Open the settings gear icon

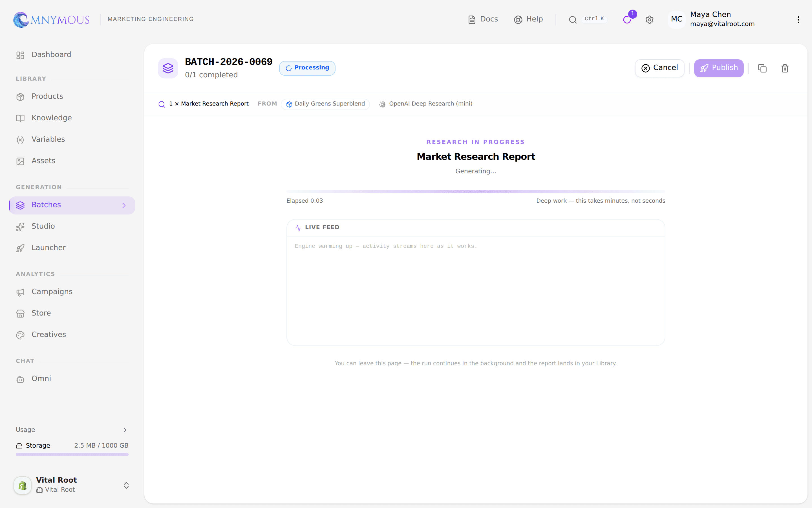click(649, 20)
